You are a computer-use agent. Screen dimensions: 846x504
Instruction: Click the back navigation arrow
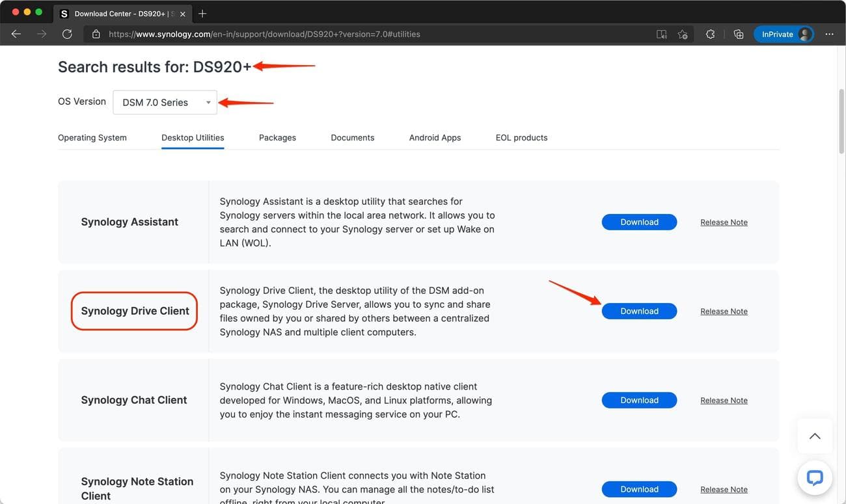point(16,34)
